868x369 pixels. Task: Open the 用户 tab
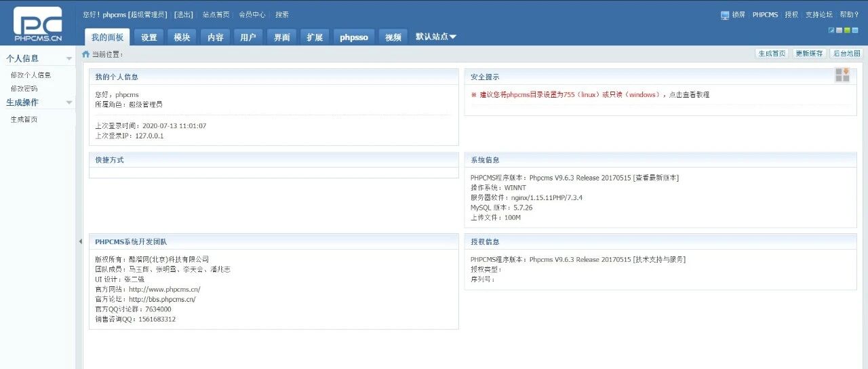(x=248, y=37)
